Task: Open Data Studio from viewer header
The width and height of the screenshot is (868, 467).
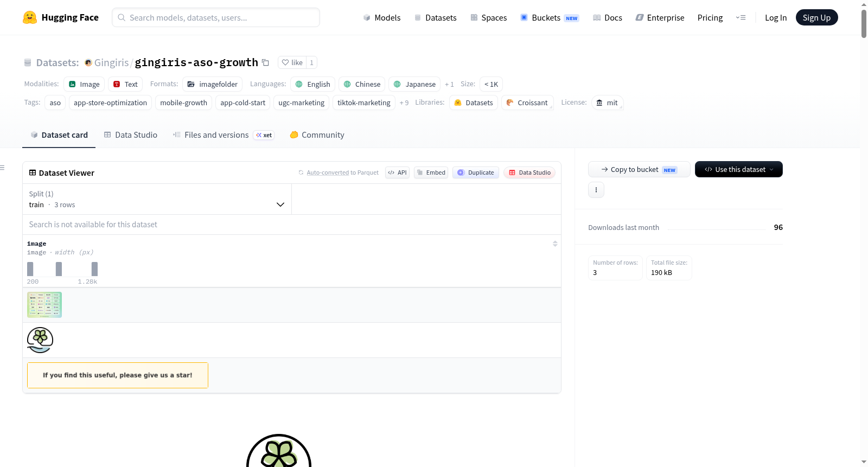Action: 529,172
